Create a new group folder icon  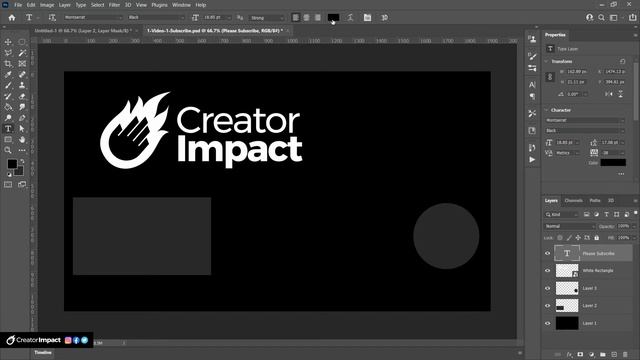(x=603, y=354)
